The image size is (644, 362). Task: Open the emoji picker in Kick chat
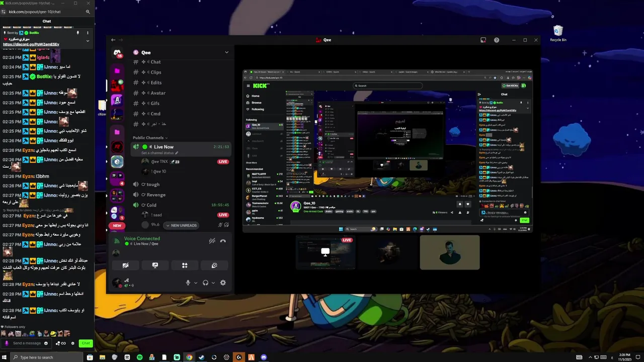click(46, 343)
